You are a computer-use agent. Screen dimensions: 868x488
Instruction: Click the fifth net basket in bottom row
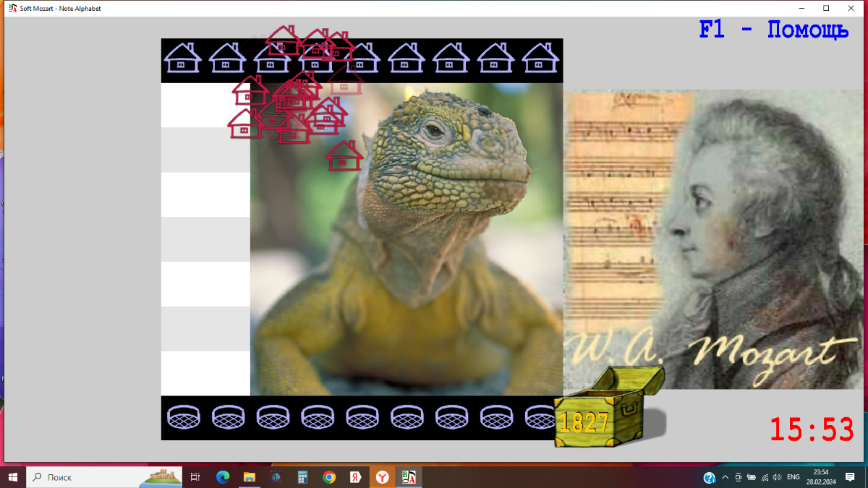363,417
